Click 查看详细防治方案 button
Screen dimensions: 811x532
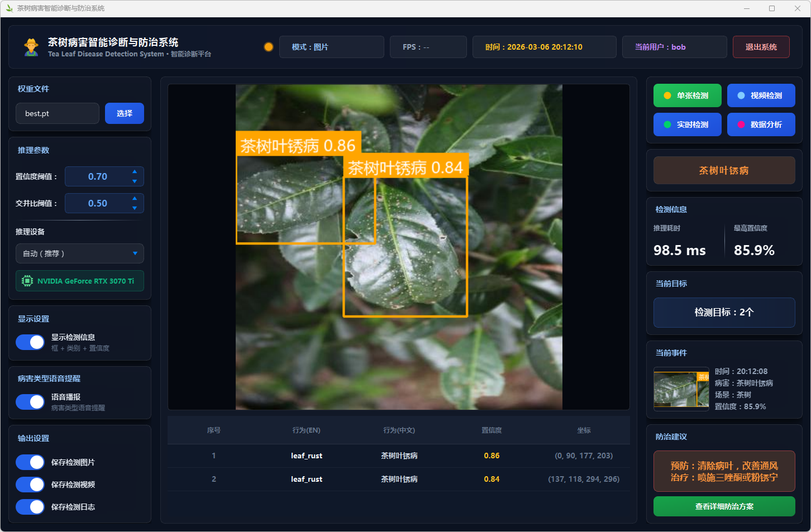pyautogui.click(x=724, y=506)
